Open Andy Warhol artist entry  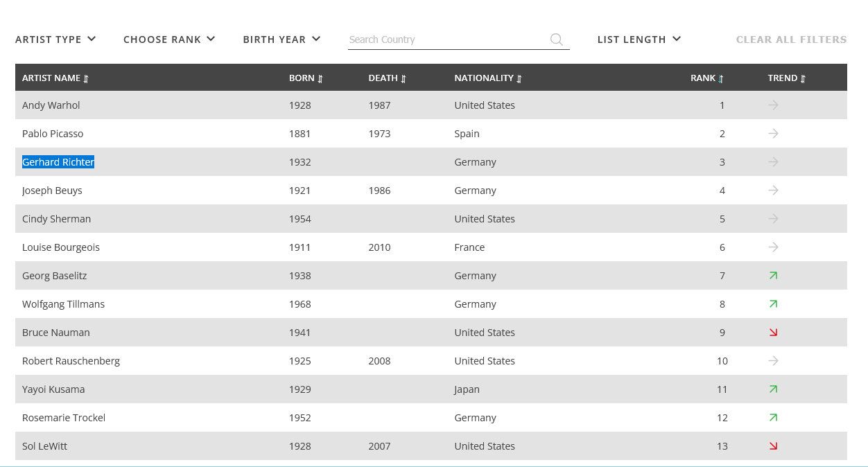click(x=51, y=105)
